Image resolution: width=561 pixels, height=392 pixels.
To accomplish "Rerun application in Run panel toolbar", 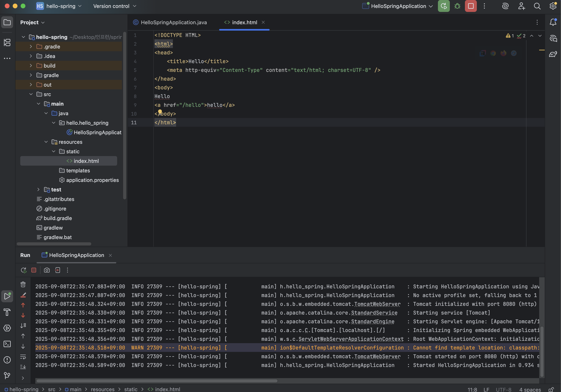I will tap(23, 270).
